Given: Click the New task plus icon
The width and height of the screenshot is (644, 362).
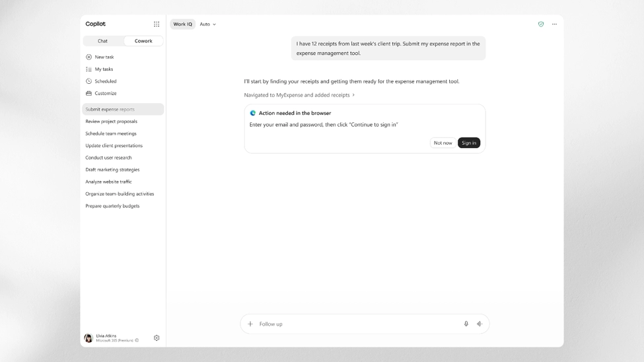Looking at the screenshot, I should (x=89, y=57).
